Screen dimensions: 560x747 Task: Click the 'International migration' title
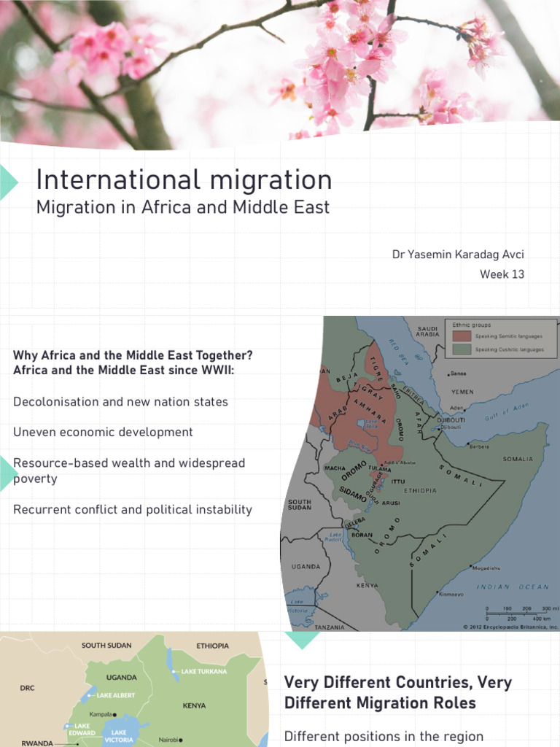point(184,179)
